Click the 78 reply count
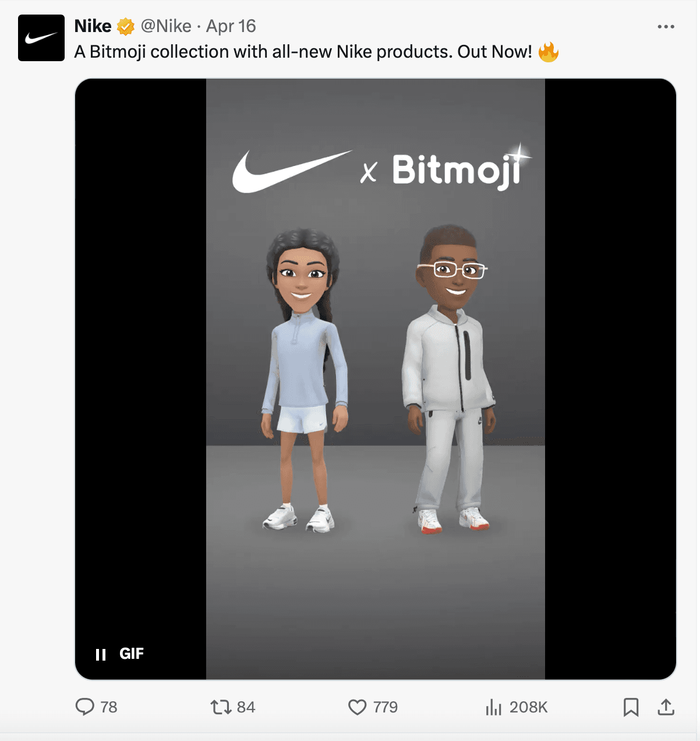Image resolution: width=700 pixels, height=741 pixels. (108, 707)
